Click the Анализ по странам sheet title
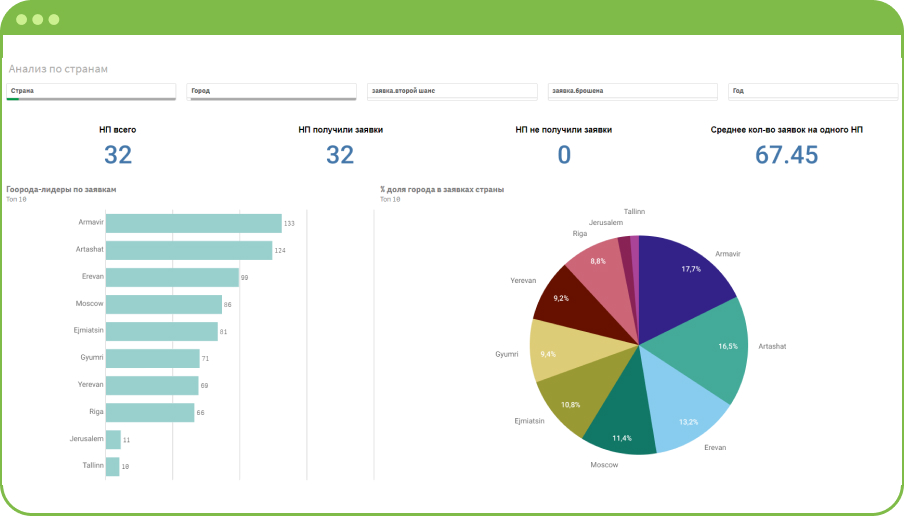 click(58, 69)
